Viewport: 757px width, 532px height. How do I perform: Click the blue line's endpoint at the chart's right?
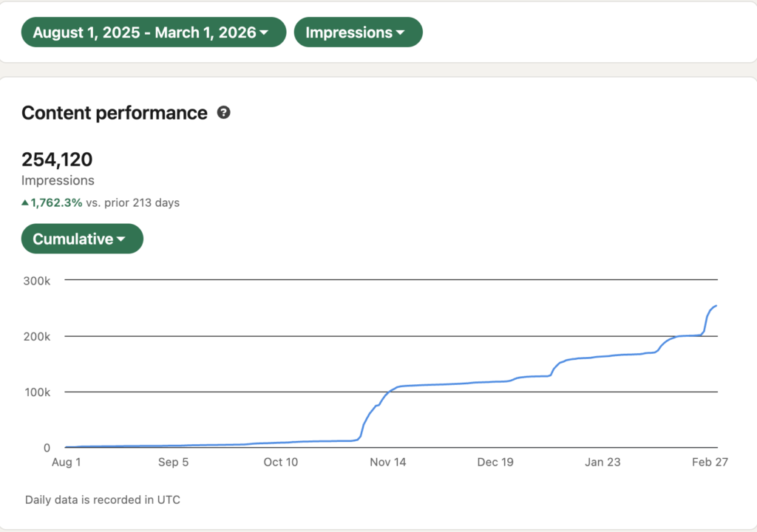[716, 306]
